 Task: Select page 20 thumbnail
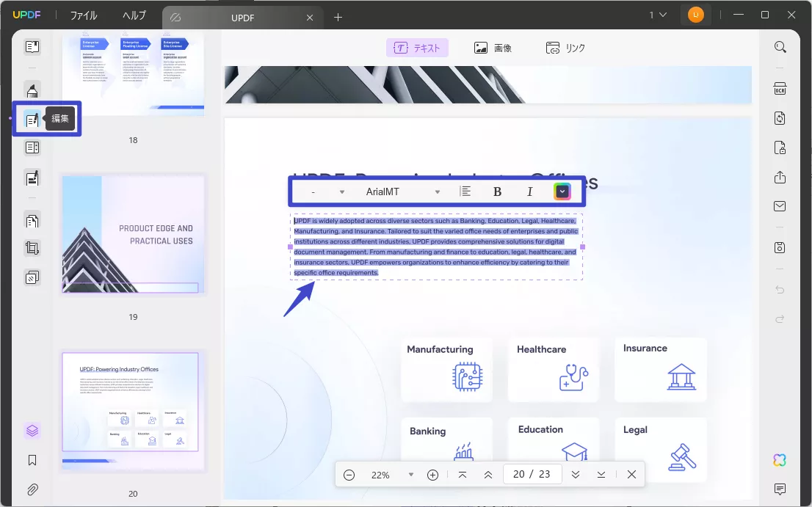coord(133,412)
